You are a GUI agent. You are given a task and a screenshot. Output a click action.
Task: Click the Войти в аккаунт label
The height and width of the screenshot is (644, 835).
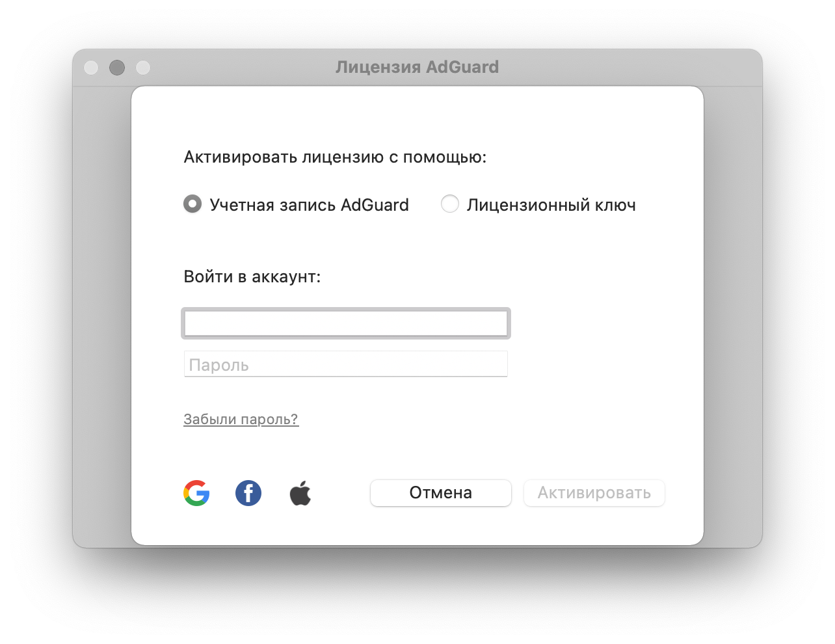[252, 277]
